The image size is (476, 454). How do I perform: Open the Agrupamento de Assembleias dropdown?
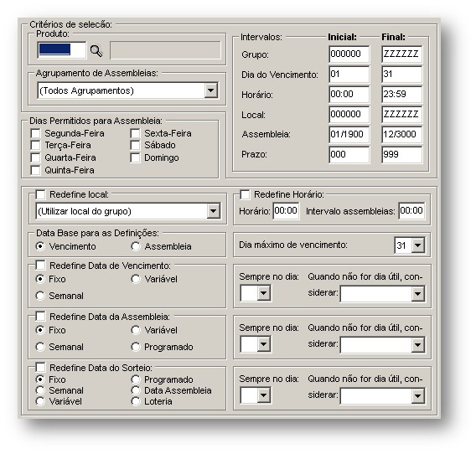[x=210, y=90]
